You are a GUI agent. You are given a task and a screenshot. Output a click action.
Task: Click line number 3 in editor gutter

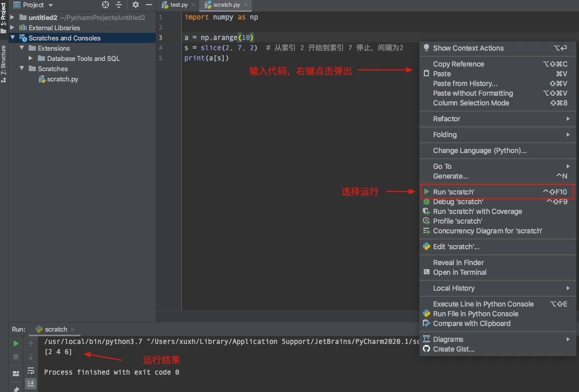coord(161,38)
